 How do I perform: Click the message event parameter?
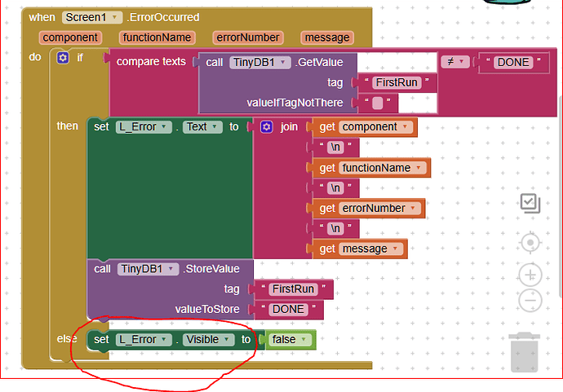pos(327,37)
